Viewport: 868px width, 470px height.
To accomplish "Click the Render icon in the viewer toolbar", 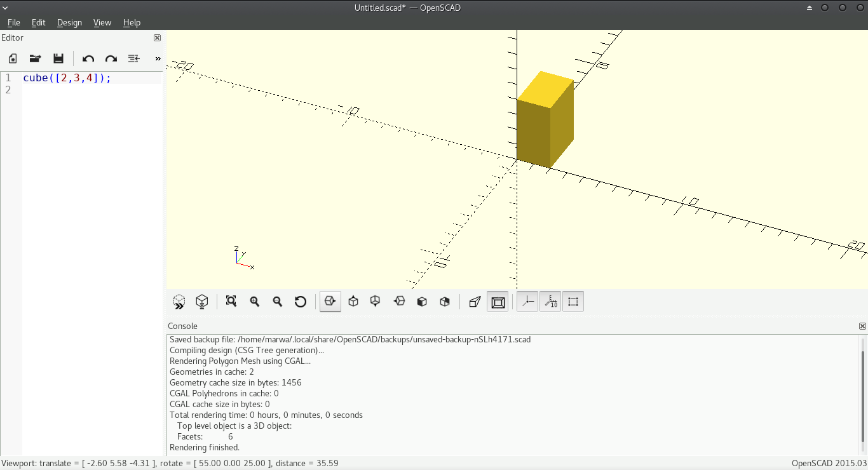I will [x=202, y=302].
